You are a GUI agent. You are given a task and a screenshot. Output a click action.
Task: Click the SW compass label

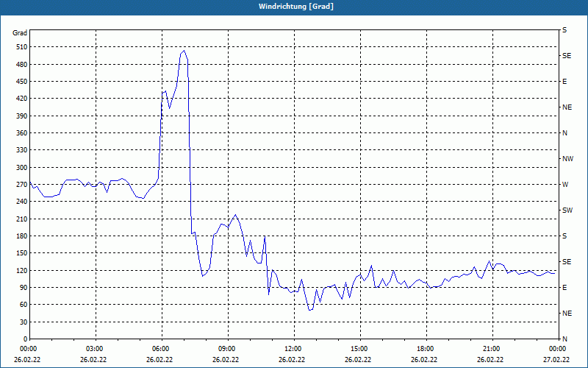(567, 210)
